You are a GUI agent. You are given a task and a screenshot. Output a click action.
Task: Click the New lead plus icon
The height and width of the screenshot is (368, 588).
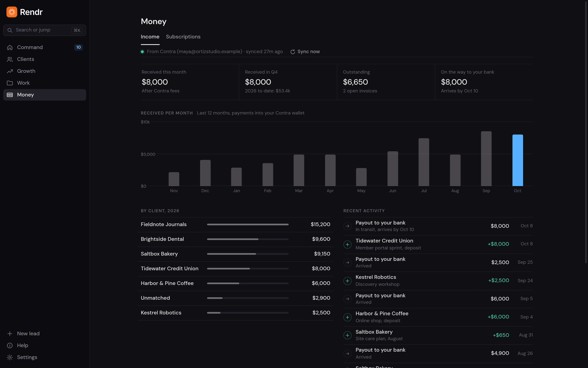10,334
